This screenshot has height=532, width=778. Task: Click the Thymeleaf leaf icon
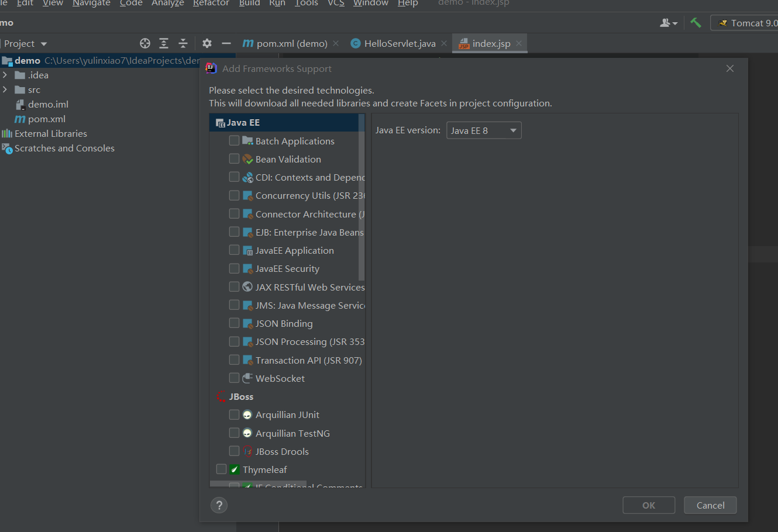235,469
